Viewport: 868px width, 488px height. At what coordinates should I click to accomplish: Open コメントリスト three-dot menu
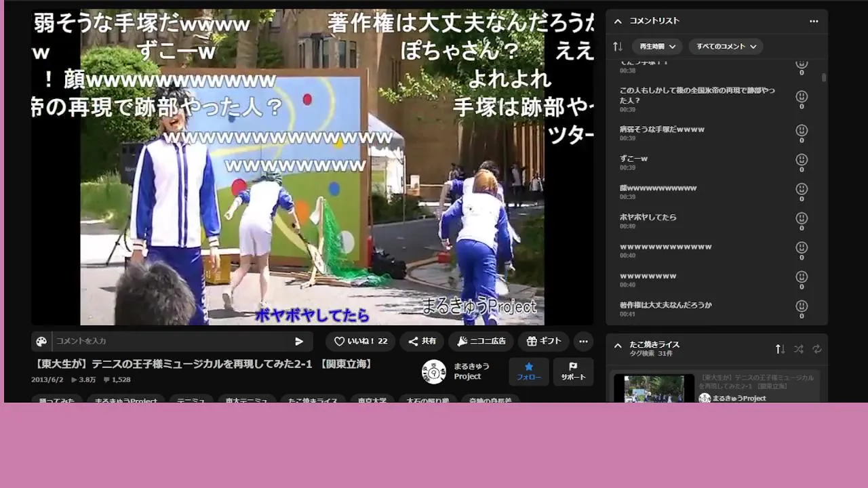coord(814,21)
